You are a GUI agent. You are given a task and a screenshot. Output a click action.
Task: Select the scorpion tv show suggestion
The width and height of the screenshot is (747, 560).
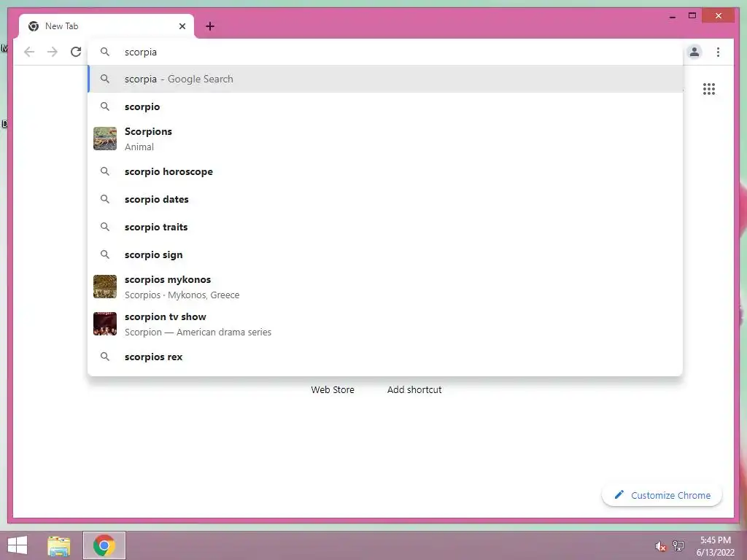pyautogui.click(x=386, y=324)
